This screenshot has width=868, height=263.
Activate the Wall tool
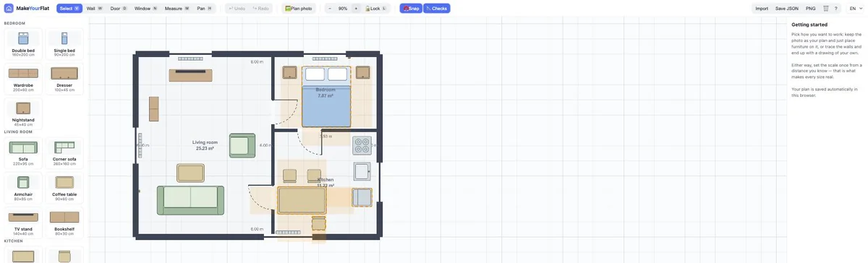[x=95, y=9]
